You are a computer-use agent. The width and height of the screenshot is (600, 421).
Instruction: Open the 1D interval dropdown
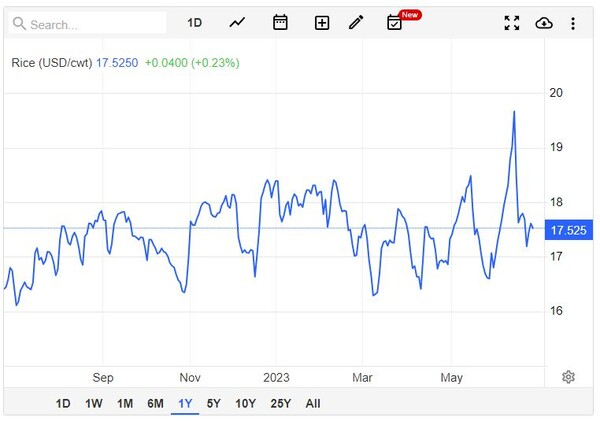click(195, 22)
